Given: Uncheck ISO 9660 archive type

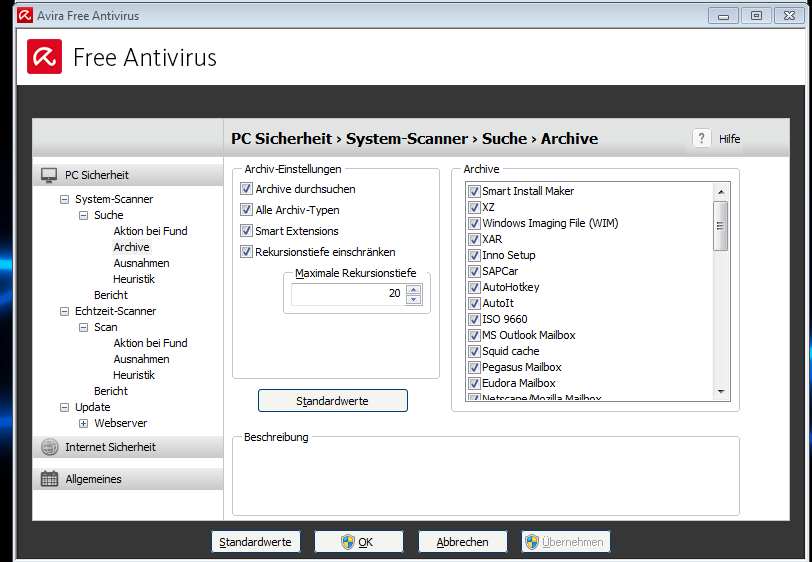Looking at the screenshot, I should coord(474,320).
